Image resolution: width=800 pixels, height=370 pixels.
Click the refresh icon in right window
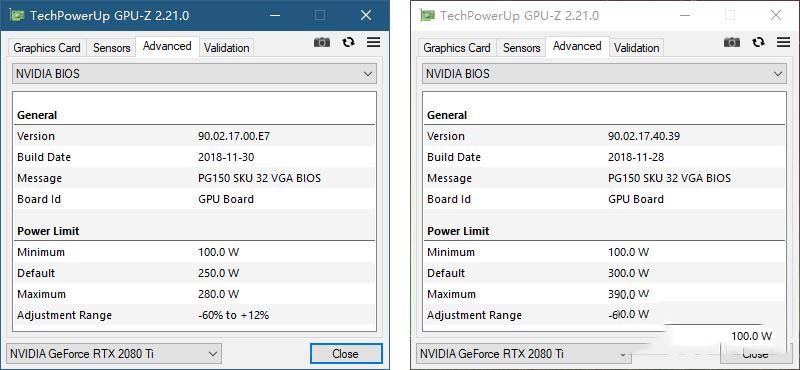[x=759, y=42]
